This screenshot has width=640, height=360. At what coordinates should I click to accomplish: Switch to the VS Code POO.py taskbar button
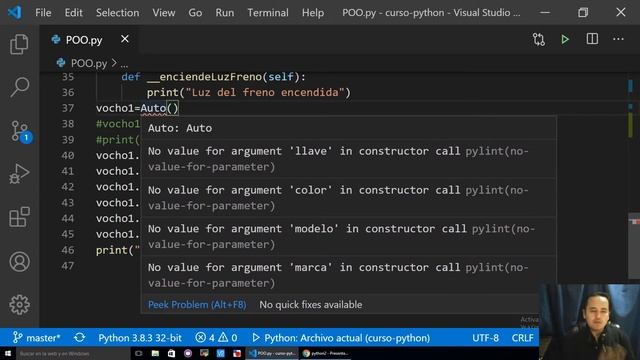pyautogui.click(x=272, y=353)
